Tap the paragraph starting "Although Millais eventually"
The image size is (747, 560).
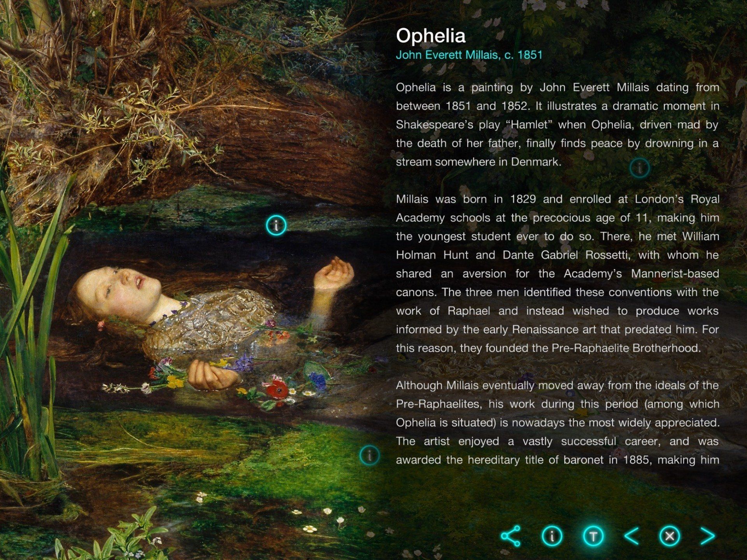557,422
